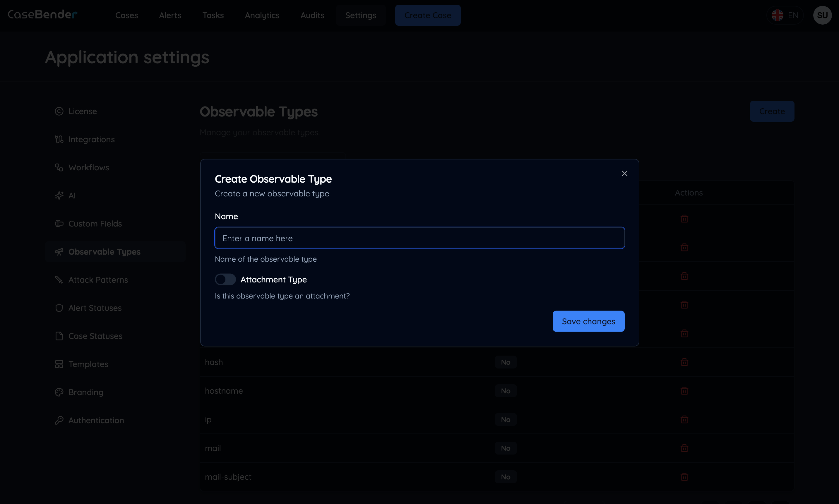Open the SU user profile menu
This screenshot has height=504, width=839.
pyautogui.click(x=822, y=15)
